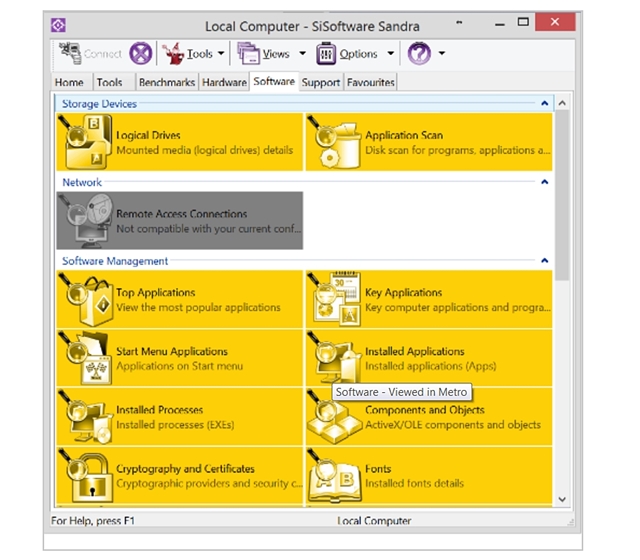Image resolution: width=640 pixels, height=560 pixels.
Task: Click the Views toolbar label
Action: pyautogui.click(x=276, y=54)
